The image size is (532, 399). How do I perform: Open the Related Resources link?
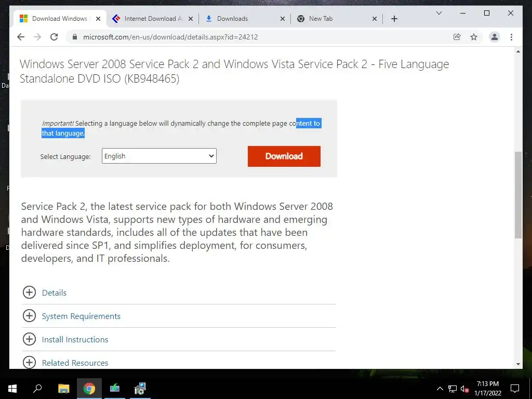point(75,363)
